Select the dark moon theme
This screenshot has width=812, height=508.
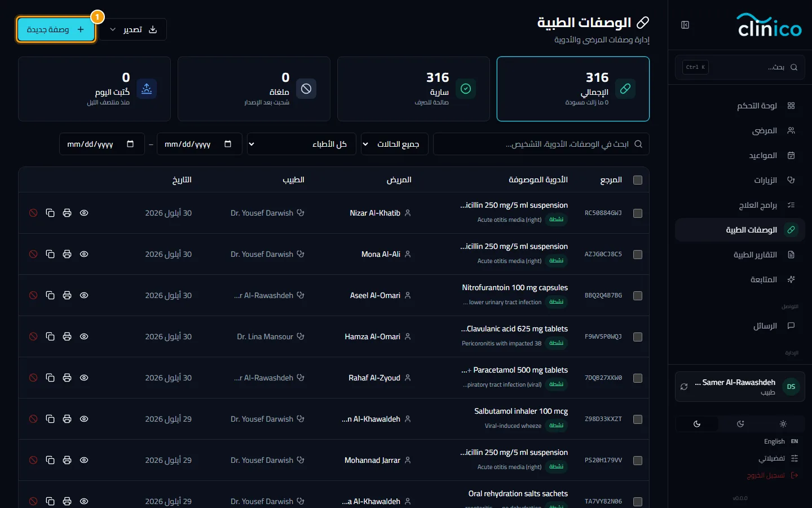697,424
